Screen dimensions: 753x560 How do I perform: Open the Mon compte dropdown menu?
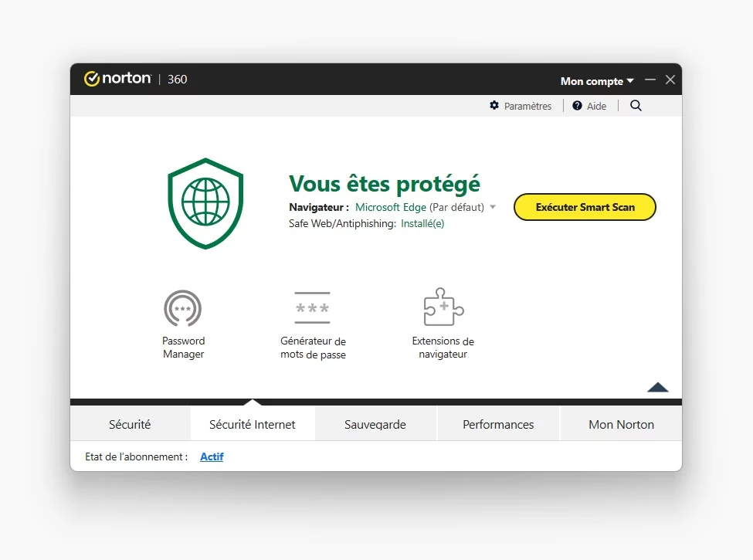[x=597, y=81]
